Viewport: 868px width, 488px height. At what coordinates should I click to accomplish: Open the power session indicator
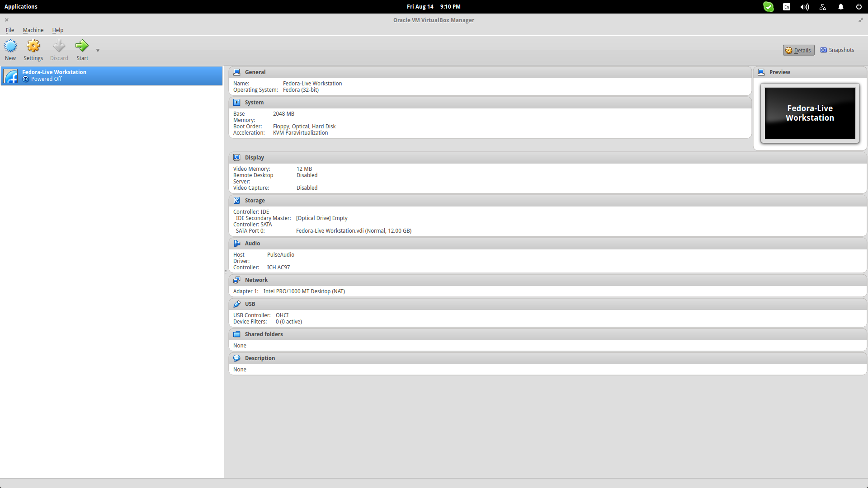[859, 7]
